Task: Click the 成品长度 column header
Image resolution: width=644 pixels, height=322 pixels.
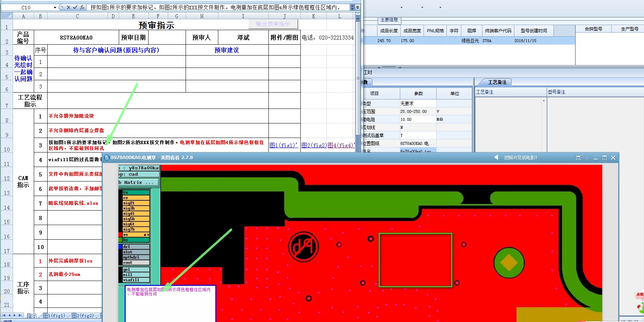Action: click(x=389, y=31)
